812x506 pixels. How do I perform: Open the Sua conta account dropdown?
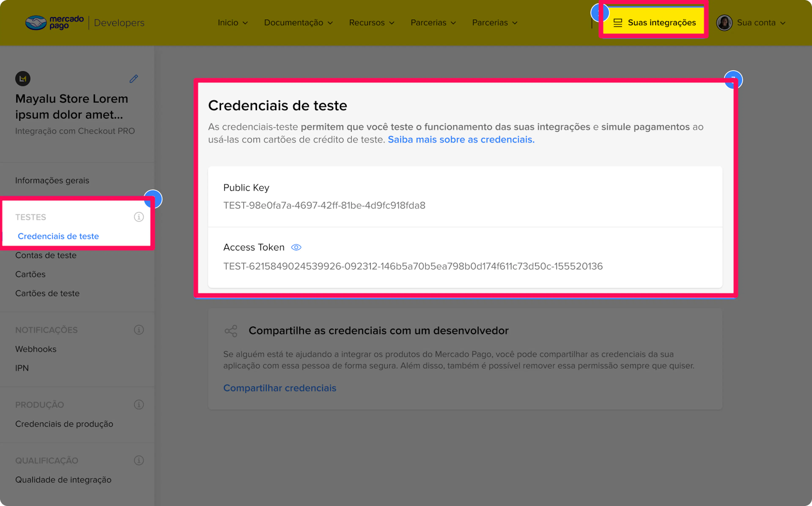point(751,22)
